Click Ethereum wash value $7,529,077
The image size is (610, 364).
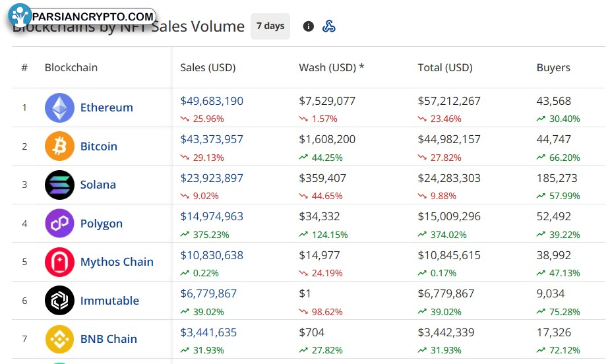pos(327,101)
